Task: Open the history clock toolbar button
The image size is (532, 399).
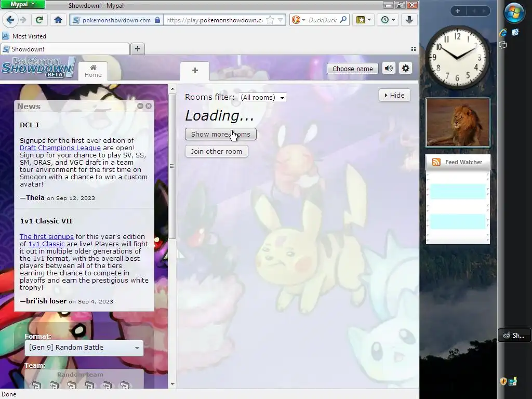Action: click(388, 20)
